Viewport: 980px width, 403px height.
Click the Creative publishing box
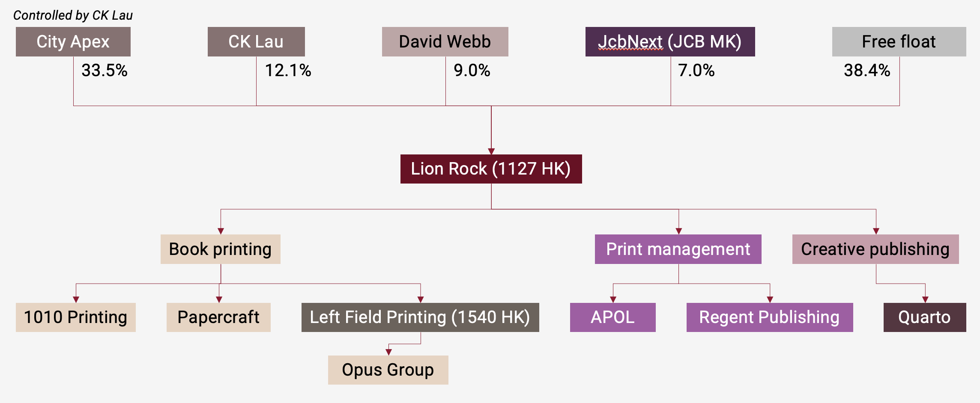pyautogui.click(x=875, y=249)
